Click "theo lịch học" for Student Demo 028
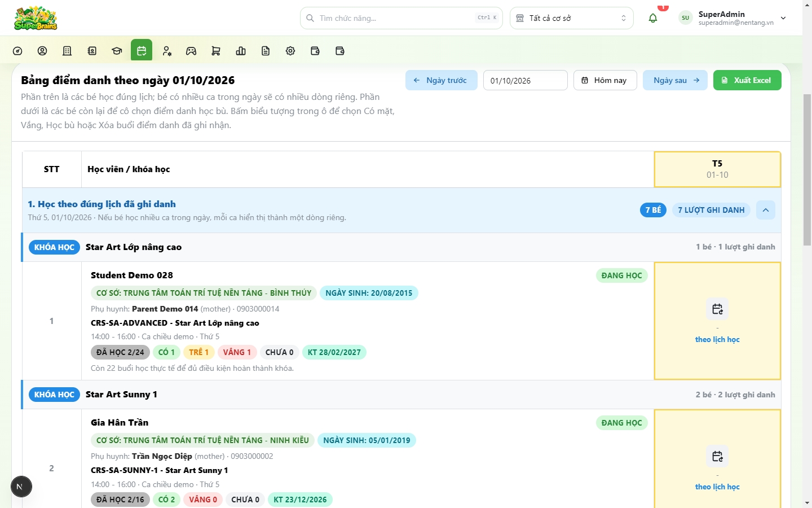The height and width of the screenshot is (508, 812). [717, 339]
